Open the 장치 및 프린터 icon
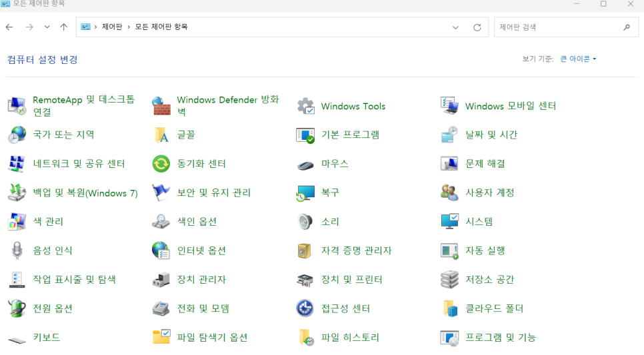The image size is (644, 355). point(305,280)
